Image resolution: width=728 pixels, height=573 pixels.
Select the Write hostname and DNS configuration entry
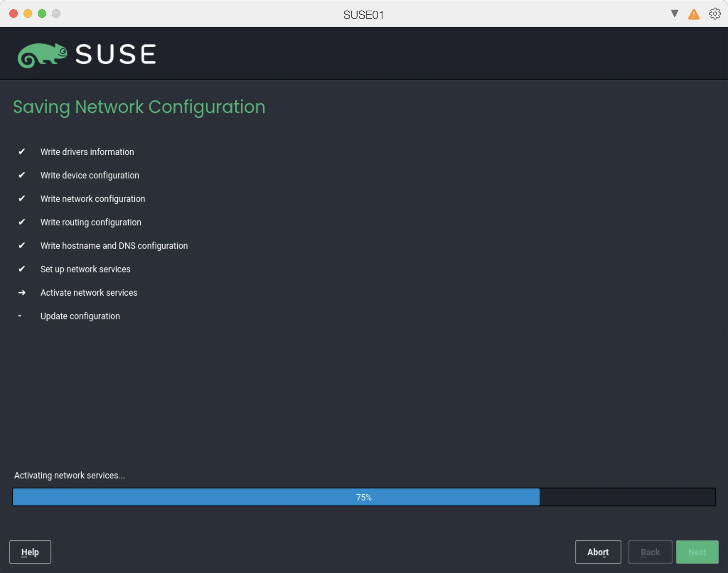tap(114, 245)
